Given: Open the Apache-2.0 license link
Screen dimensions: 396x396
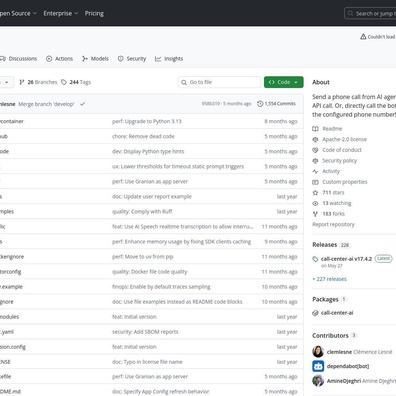Looking at the screenshot, I should [x=344, y=139].
